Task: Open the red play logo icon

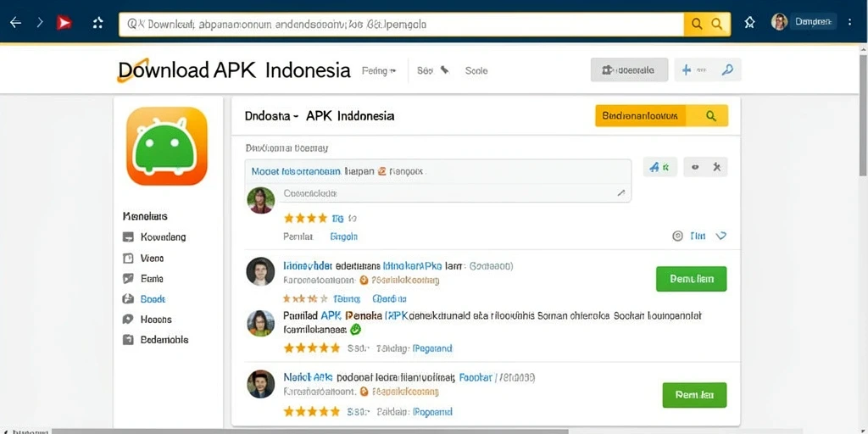Action: click(x=64, y=23)
